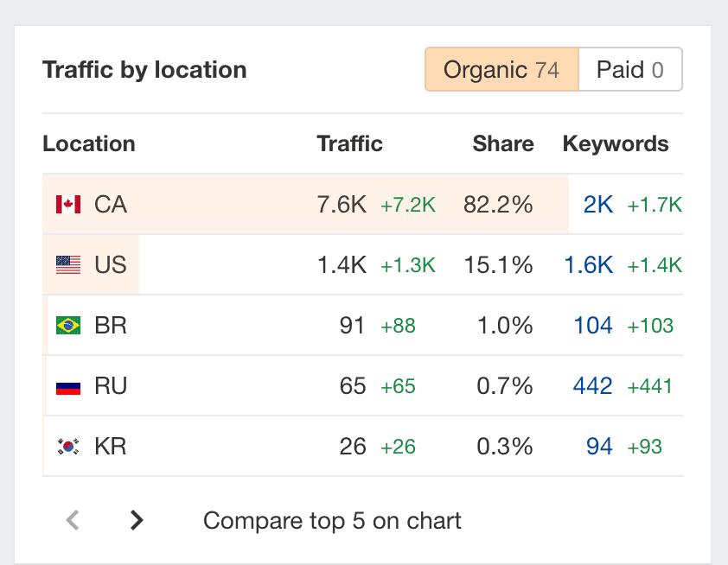Click the South Korea flag icon
Viewport: 728px width, 565px height.
(68, 447)
